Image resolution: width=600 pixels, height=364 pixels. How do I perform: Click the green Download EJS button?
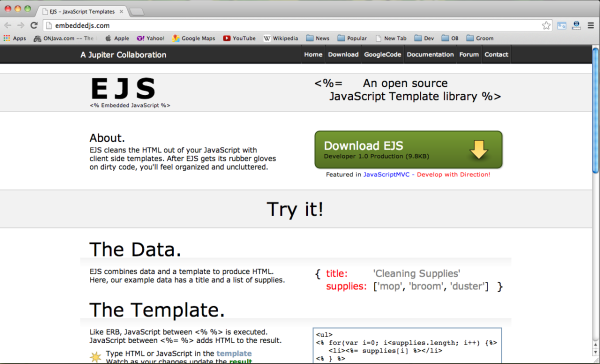click(408, 150)
